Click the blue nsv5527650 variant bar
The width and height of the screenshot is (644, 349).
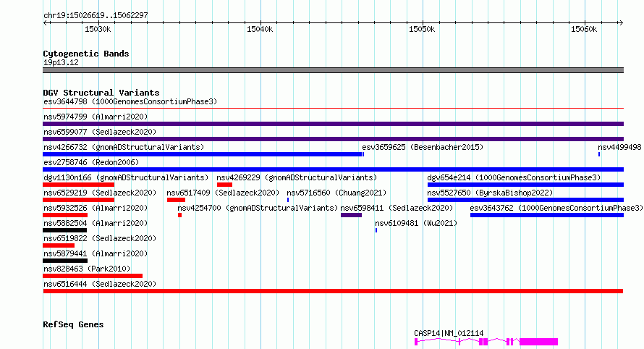coord(526,200)
